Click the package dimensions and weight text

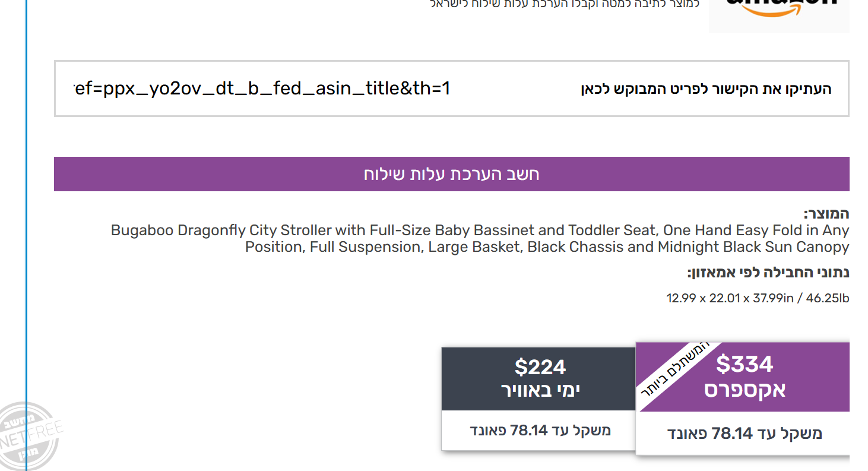pyautogui.click(x=758, y=298)
